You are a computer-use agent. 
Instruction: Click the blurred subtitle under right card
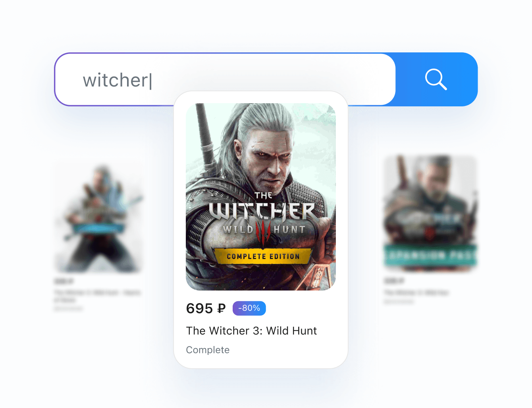point(399,302)
